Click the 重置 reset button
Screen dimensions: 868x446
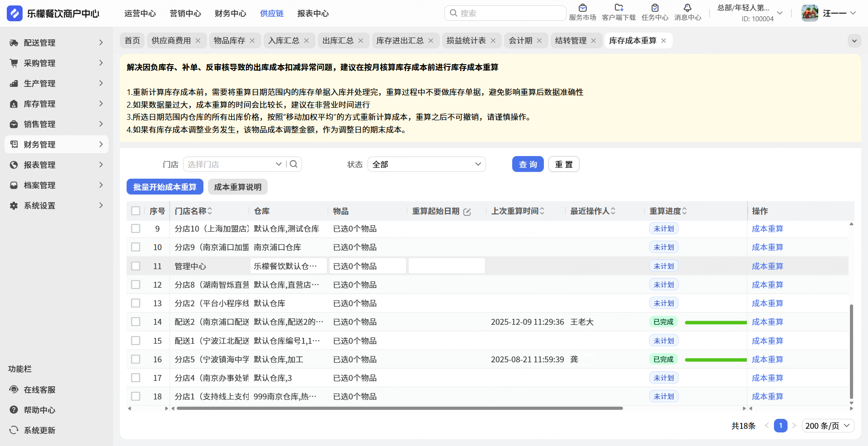click(564, 164)
